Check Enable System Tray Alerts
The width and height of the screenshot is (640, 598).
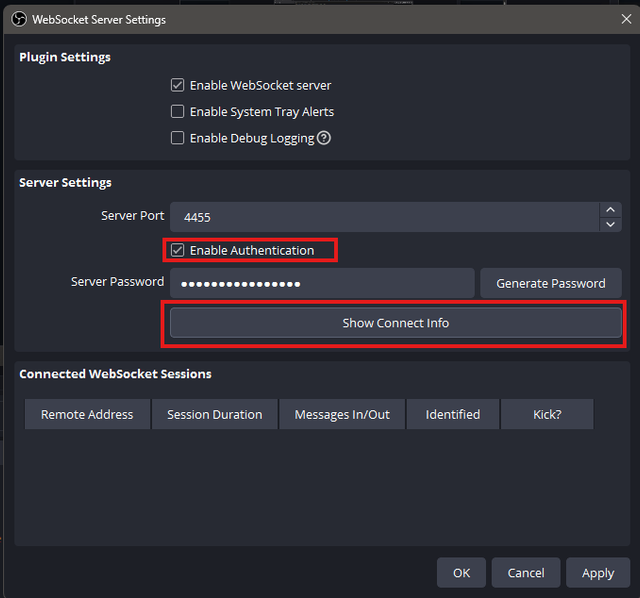pyautogui.click(x=178, y=111)
